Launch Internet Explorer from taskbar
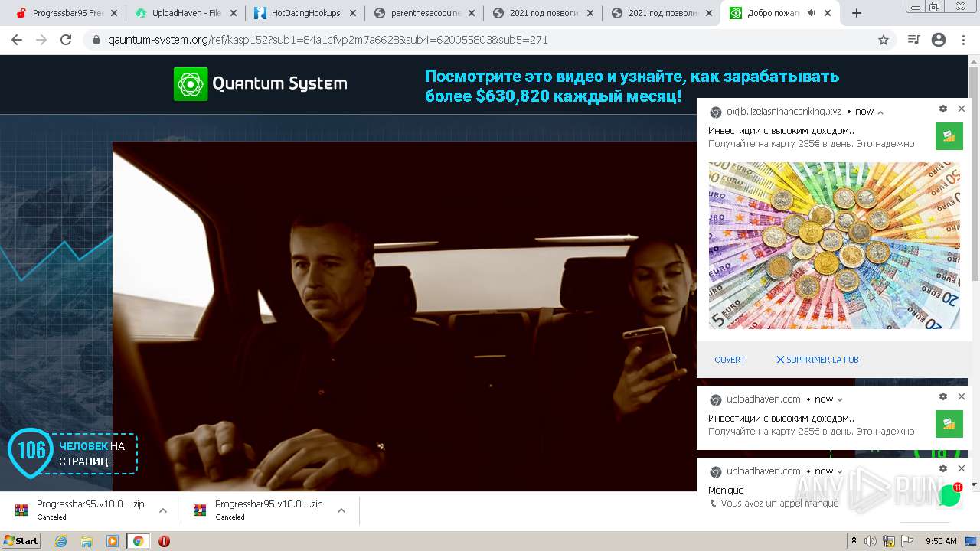Screen dimensions: 980x551 click(60, 541)
